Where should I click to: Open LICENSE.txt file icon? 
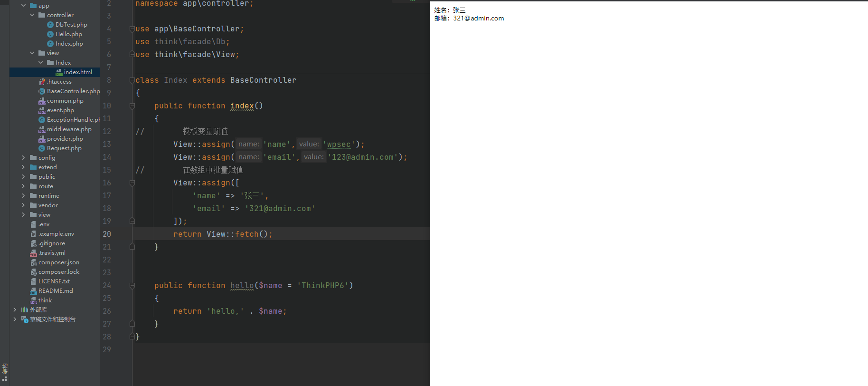pos(33,281)
